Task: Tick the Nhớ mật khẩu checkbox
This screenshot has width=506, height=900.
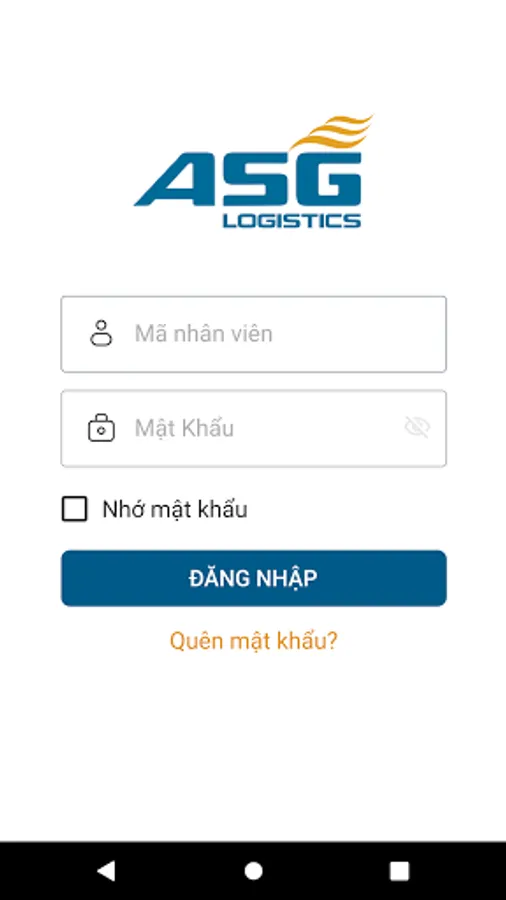Action: pos(75,509)
